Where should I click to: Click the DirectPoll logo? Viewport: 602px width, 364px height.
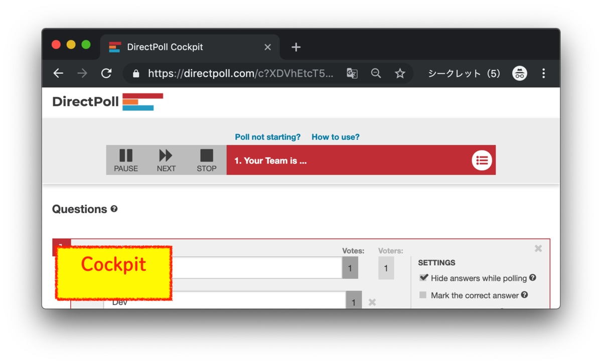107,102
